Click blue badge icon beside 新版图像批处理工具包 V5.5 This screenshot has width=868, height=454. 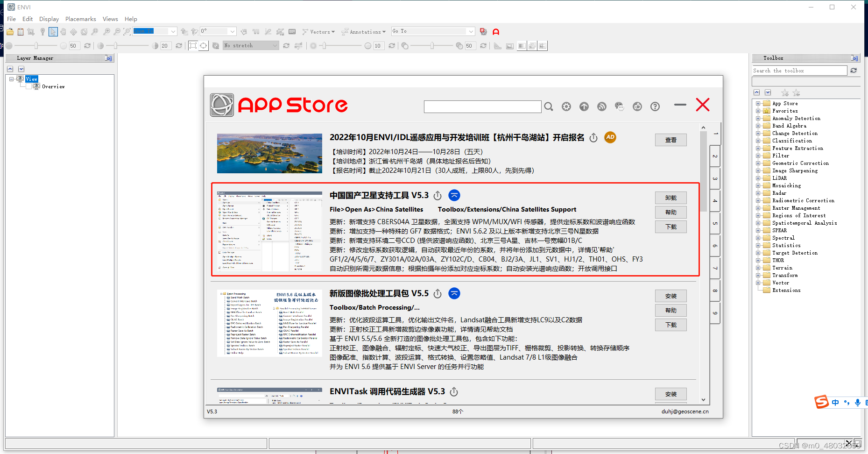[454, 293]
